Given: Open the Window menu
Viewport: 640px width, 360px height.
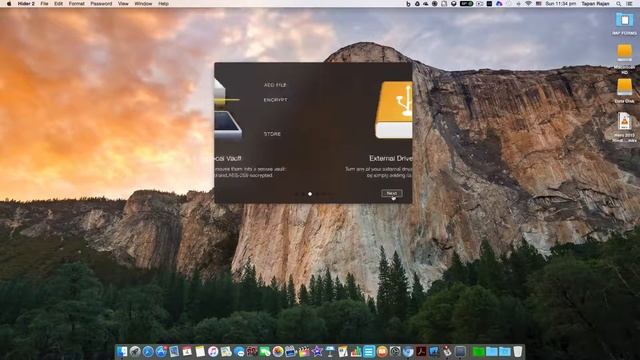Looking at the screenshot, I should click(143, 3).
